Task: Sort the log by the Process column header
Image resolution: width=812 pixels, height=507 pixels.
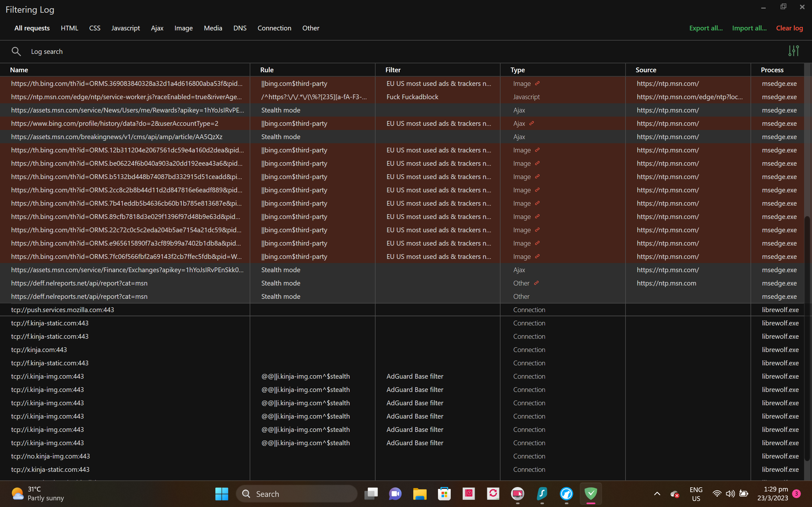Action: (772, 70)
